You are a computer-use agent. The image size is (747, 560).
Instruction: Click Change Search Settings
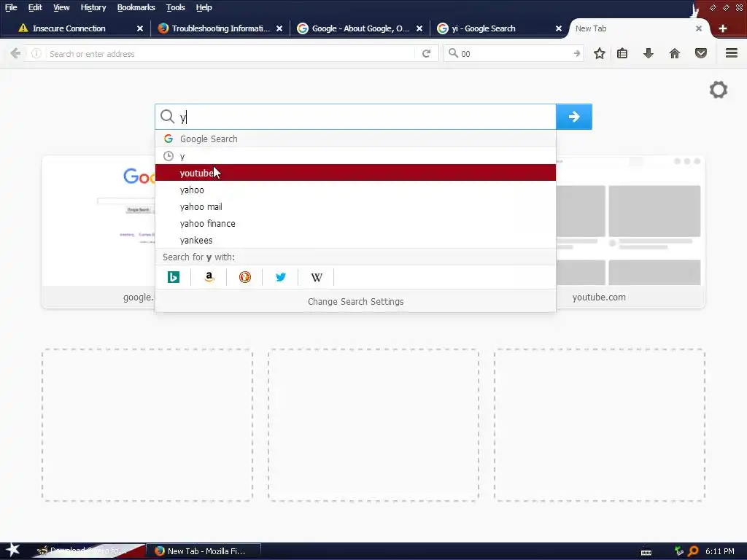click(355, 301)
